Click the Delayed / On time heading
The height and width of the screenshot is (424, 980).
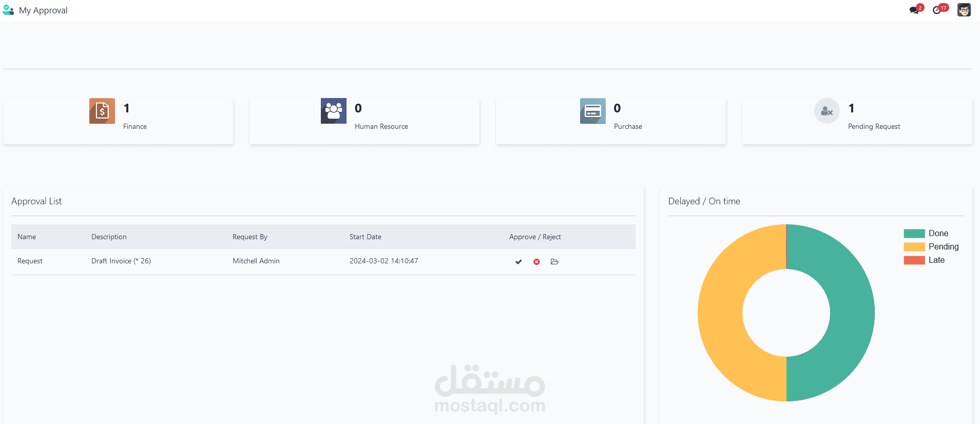[x=704, y=201]
